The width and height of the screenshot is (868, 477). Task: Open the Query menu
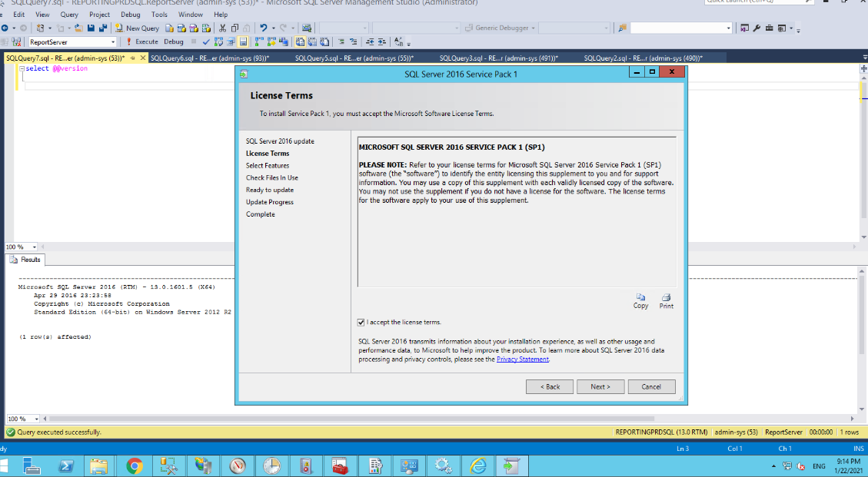[69, 15]
